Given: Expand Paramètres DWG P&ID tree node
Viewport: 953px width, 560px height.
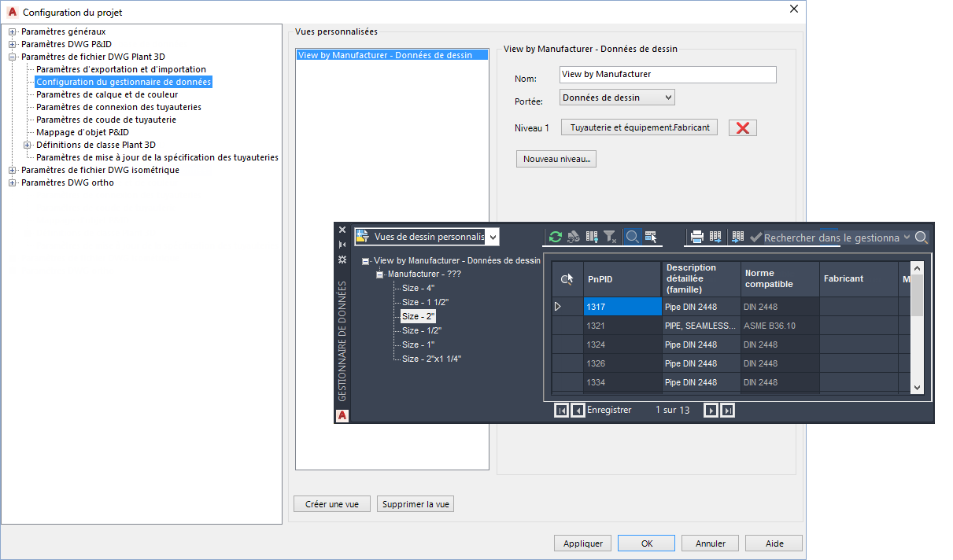Looking at the screenshot, I should tap(13, 44).
